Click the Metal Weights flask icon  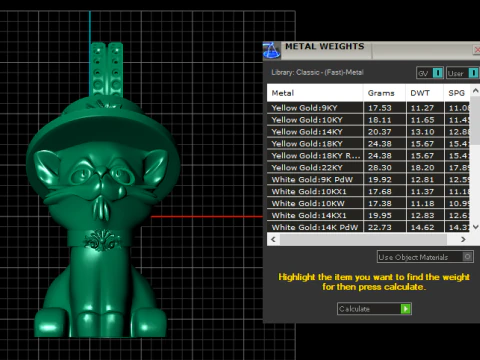tap(272, 51)
